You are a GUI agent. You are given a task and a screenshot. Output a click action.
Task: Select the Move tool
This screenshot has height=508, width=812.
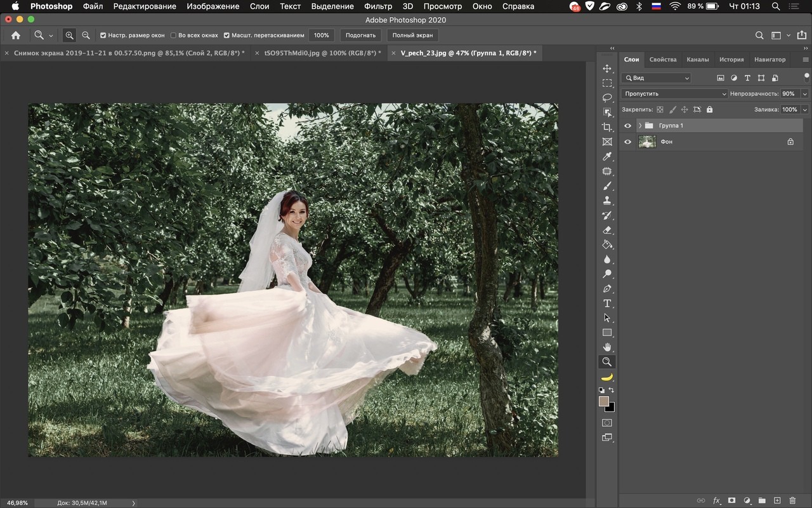[607, 69]
